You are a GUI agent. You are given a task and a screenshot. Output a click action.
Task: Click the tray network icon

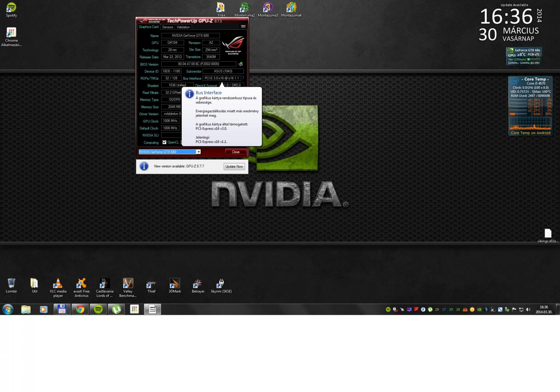coord(521,309)
